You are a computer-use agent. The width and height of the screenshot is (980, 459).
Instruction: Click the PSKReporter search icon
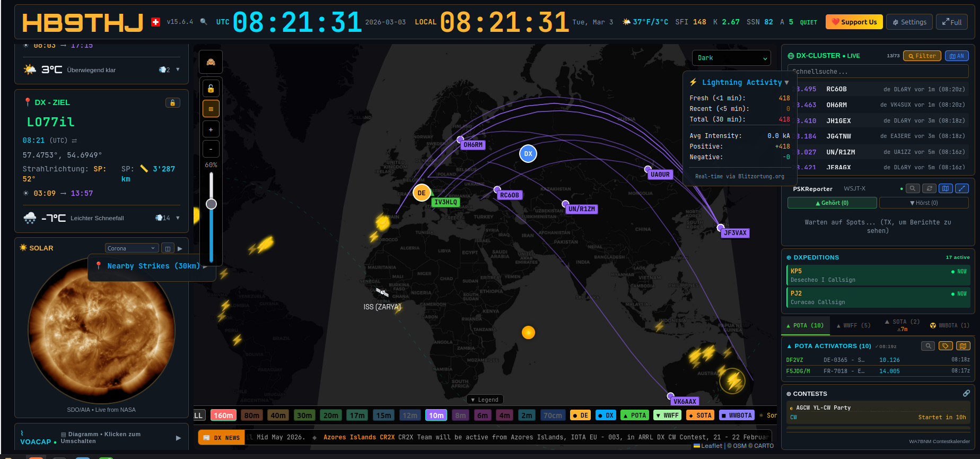[912, 188]
